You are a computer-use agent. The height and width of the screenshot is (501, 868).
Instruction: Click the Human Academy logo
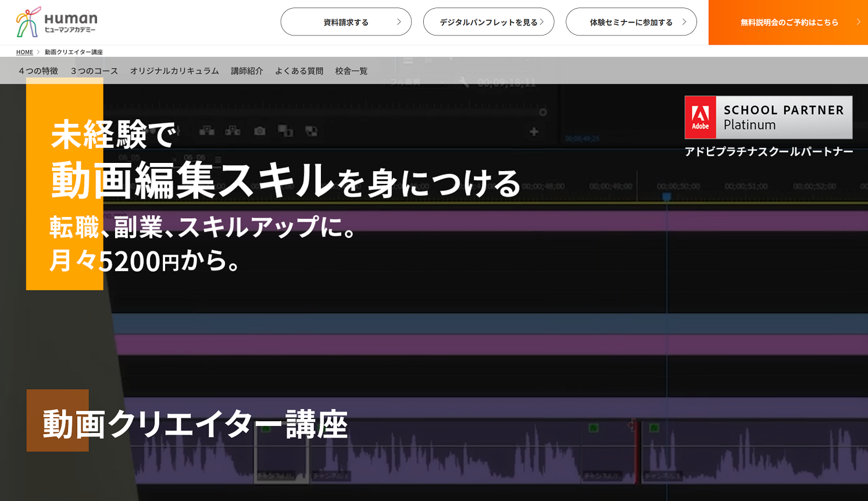tap(56, 22)
